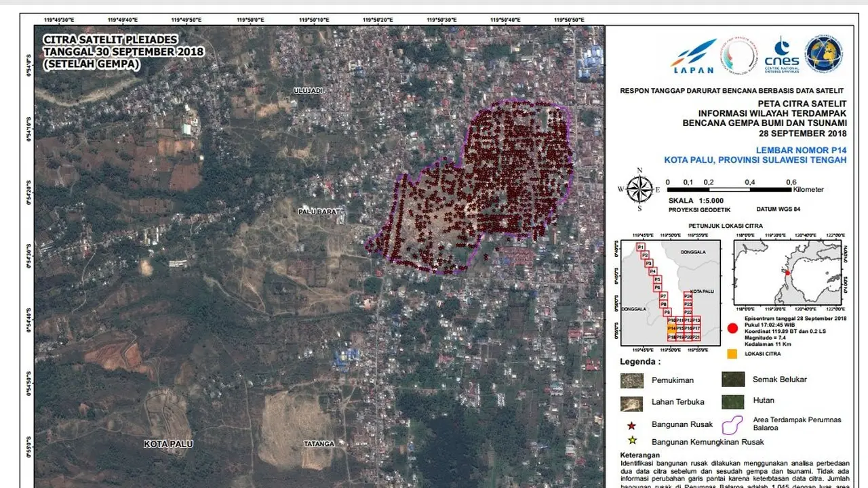Click the P21 tile in index map

(x=696, y=337)
